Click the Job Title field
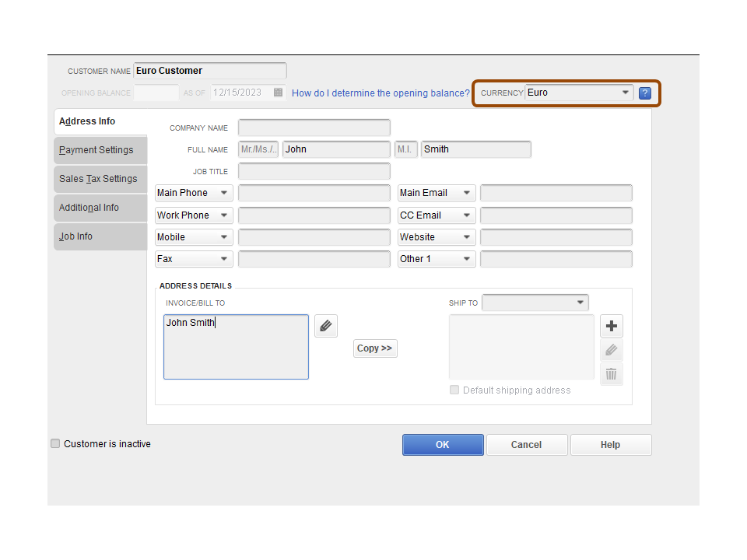Viewport: 747px width, 560px height. pyautogui.click(x=314, y=171)
